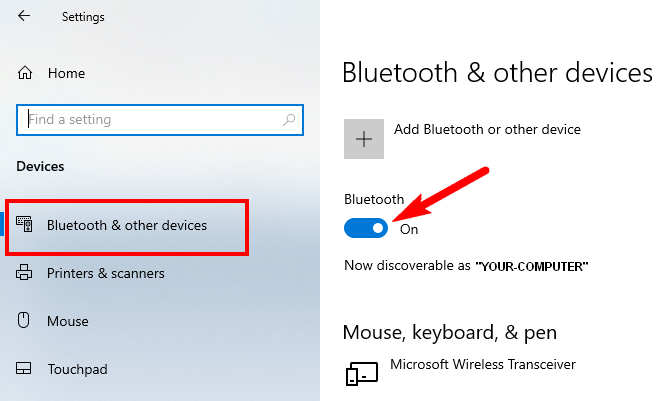Screen dimensions: 672x401
Task: Turn off the Bluetooth toggle switch
Action: [366, 228]
